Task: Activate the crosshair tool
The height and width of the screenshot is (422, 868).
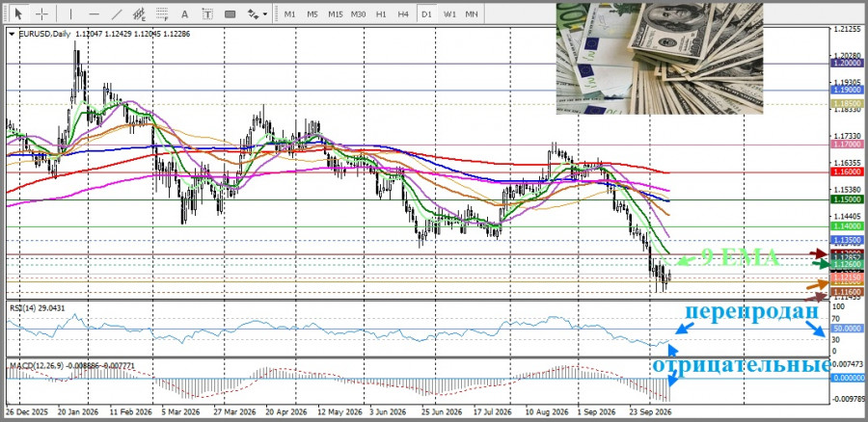Action: pos(42,13)
